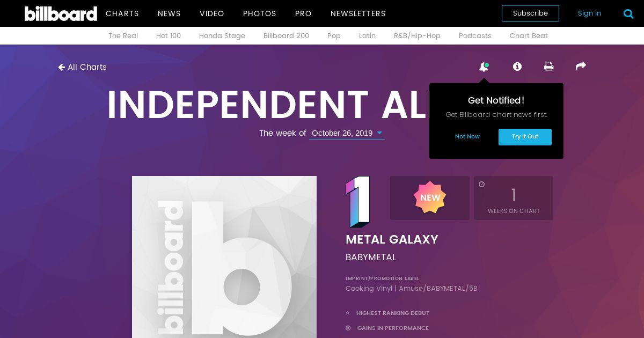644x338 pixels.
Task: Open the Latin section
Action: coord(367,35)
